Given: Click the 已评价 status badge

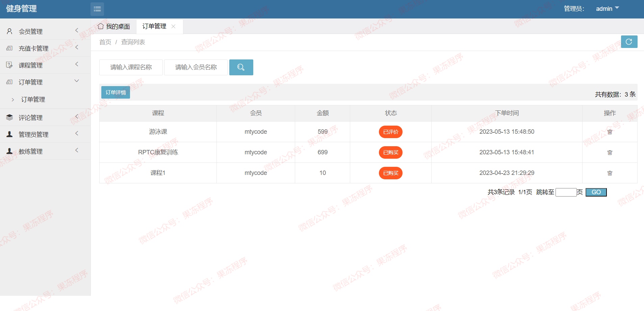Looking at the screenshot, I should coord(391,132).
